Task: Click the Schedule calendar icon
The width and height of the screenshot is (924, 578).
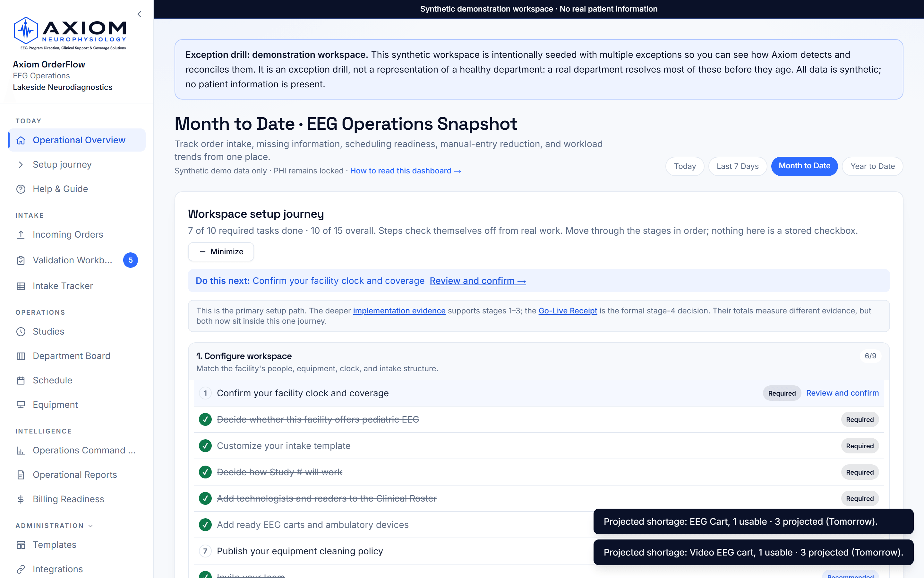Action: click(x=21, y=381)
